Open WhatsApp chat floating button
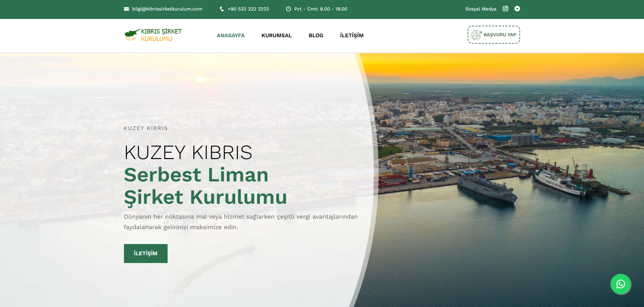 pyautogui.click(x=620, y=284)
